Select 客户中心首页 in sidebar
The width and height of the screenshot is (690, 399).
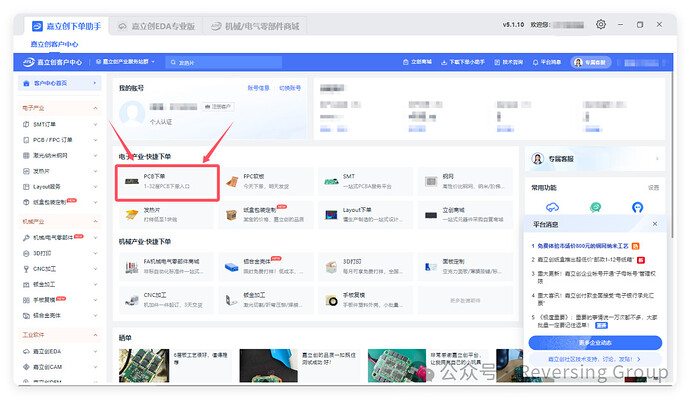(x=59, y=83)
